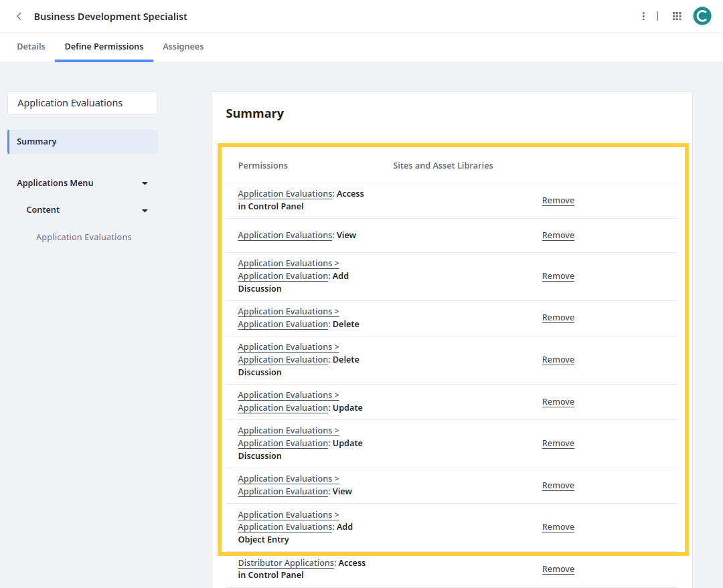Open Application Evaluation link in Delete Discussion row
This screenshot has height=588, width=723.
[x=284, y=359]
